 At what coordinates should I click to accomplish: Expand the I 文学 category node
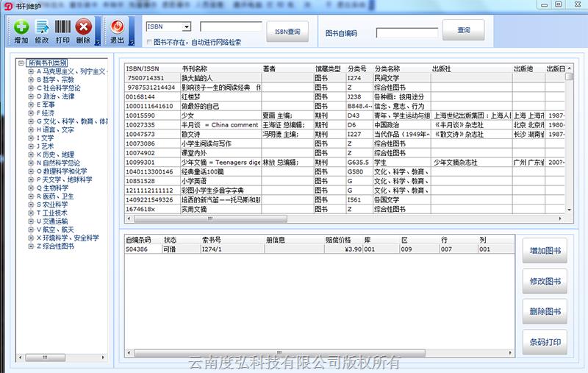(x=31, y=138)
